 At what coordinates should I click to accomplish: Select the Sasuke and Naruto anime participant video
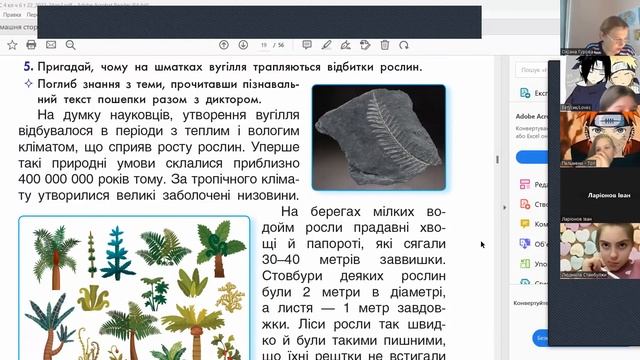[600, 83]
